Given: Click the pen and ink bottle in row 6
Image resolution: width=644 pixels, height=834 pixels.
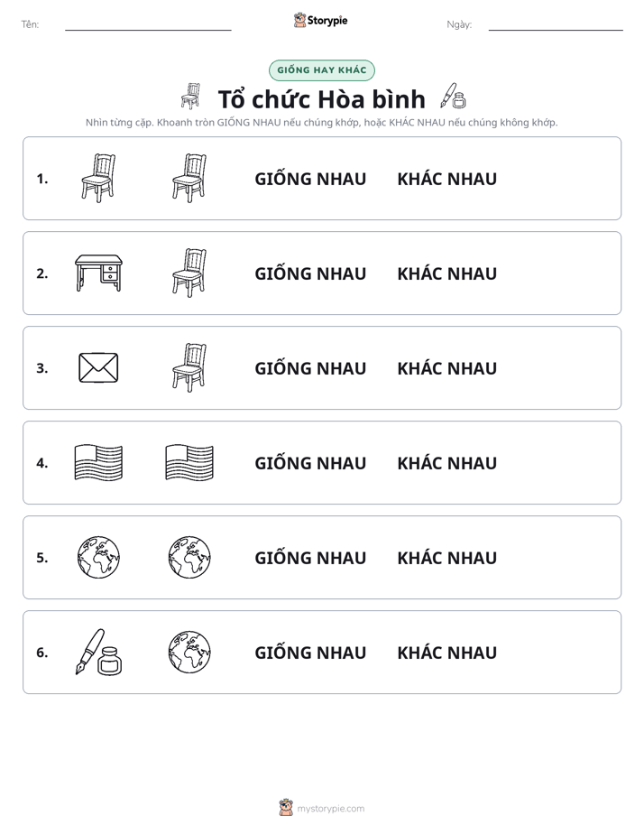Looking at the screenshot, I should 99,652.
